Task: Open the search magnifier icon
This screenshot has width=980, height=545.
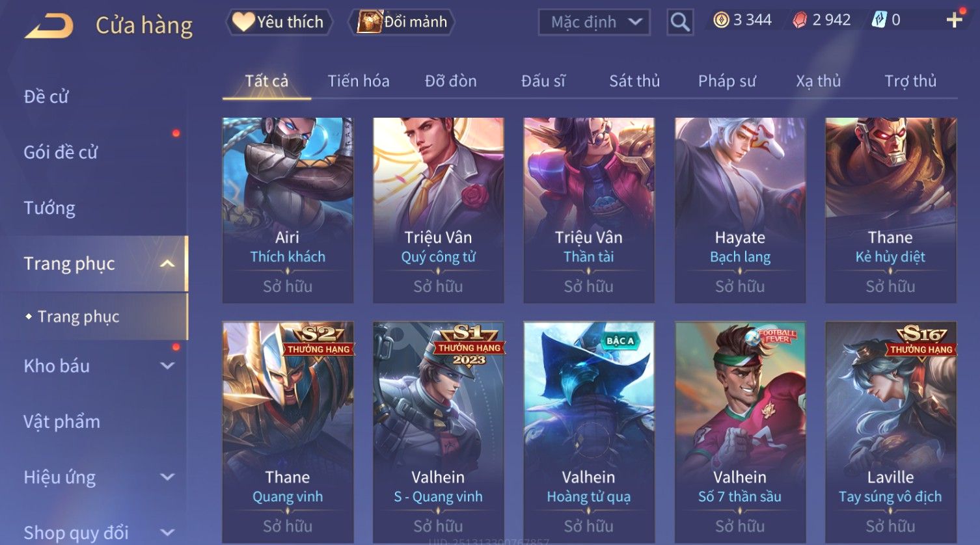Action: 680,22
